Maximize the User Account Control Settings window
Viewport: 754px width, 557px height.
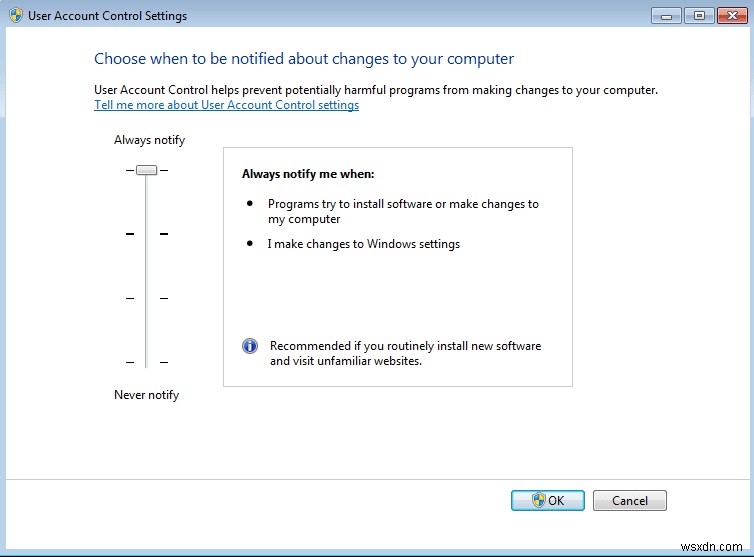click(x=699, y=16)
